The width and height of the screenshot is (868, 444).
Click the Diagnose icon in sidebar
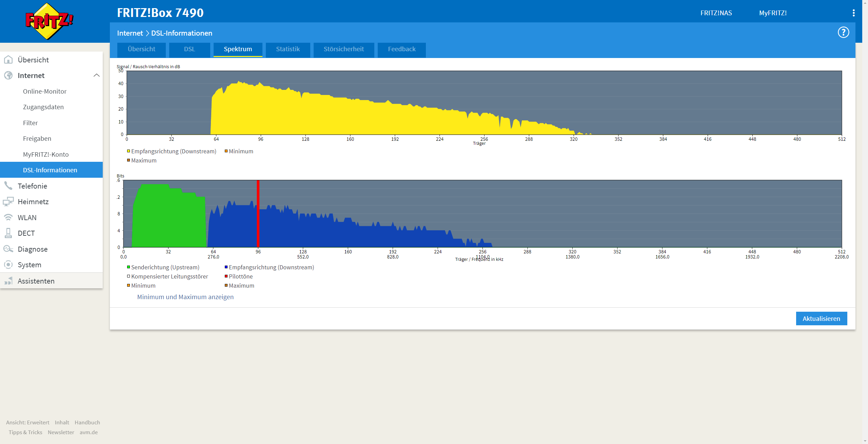(8, 249)
